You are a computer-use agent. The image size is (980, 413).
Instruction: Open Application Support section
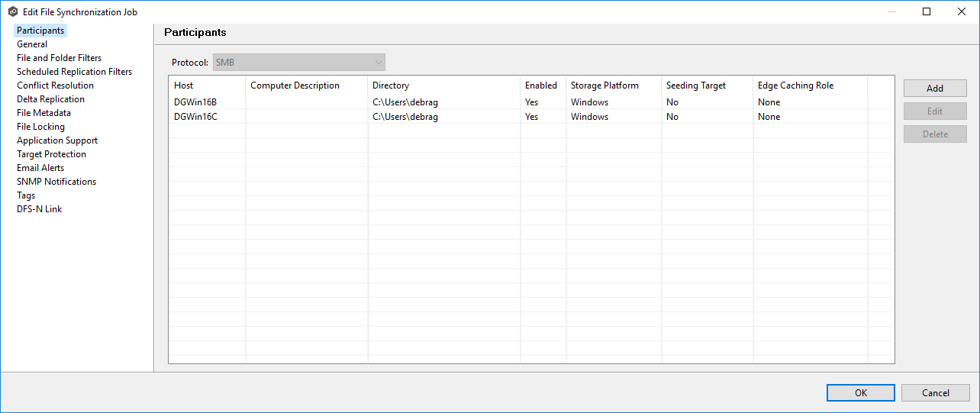coord(57,140)
